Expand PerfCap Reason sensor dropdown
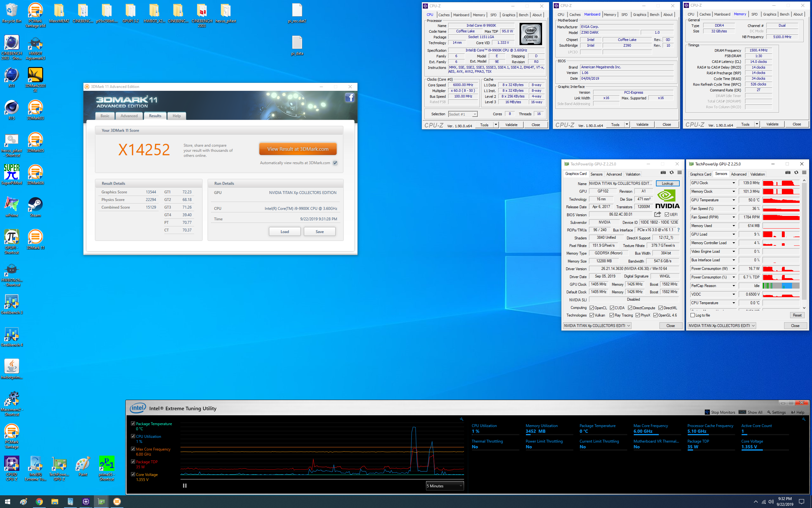This screenshot has height=508, width=812. [x=733, y=285]
